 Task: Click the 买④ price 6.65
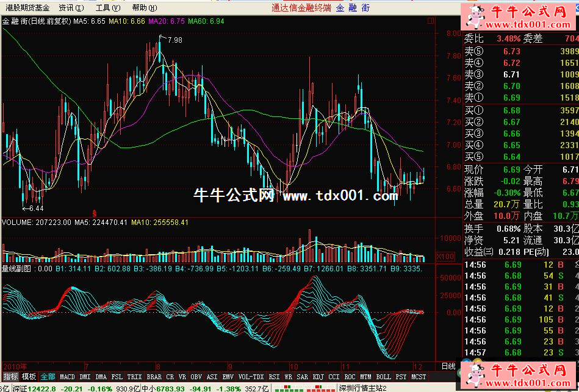512,146
